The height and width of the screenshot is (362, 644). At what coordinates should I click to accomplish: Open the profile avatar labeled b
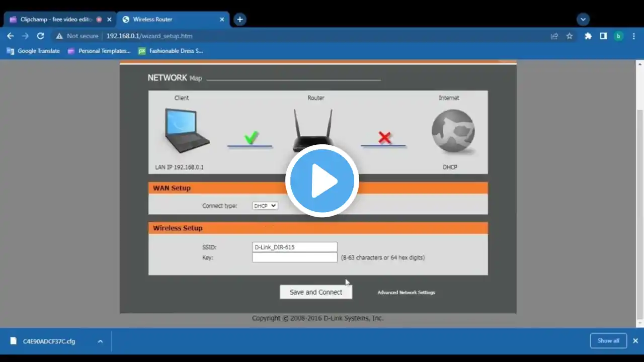pos(618,36)
